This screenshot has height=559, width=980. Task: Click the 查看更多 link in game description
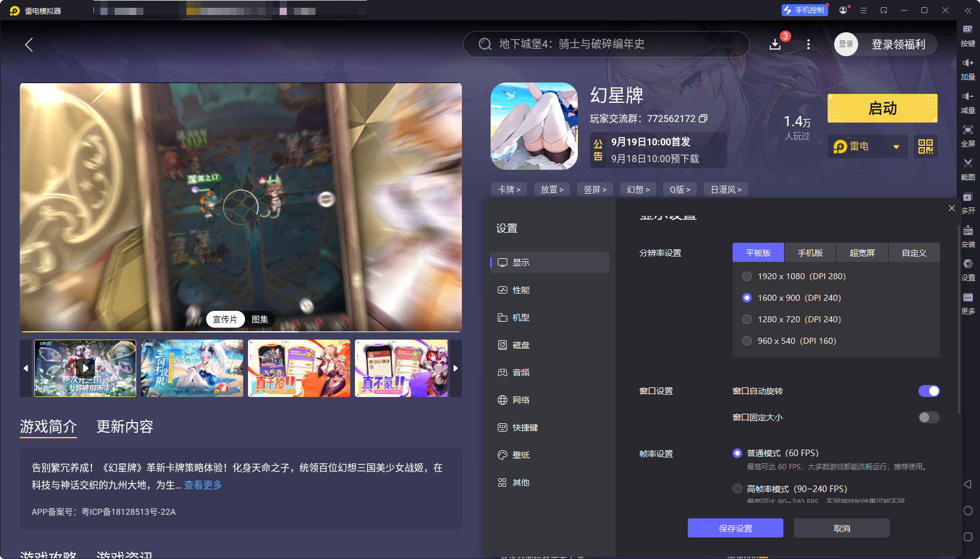pos(202,485)
